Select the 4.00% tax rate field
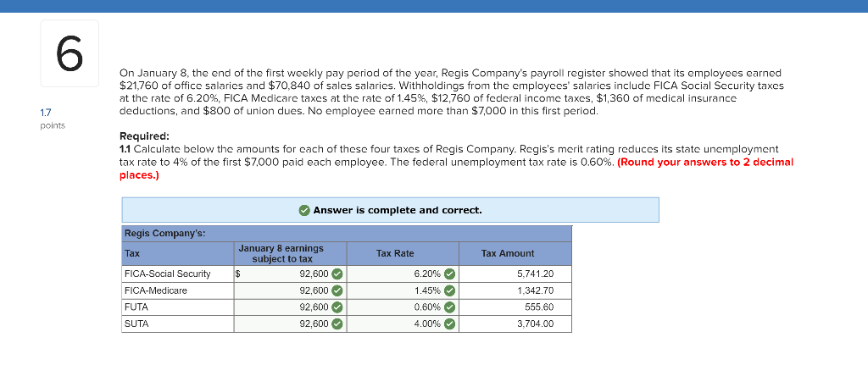Viewport: 868px width, 387px height. point(403,324)
